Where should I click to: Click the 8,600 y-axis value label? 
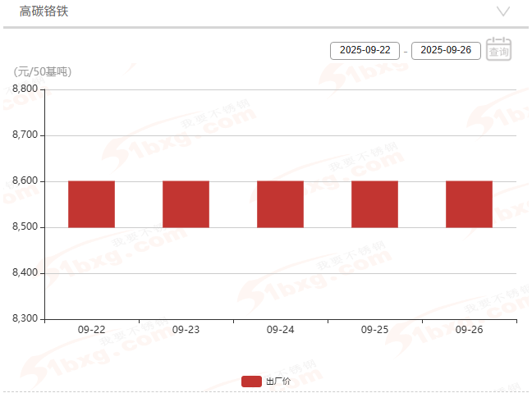[x=25, y=181]
